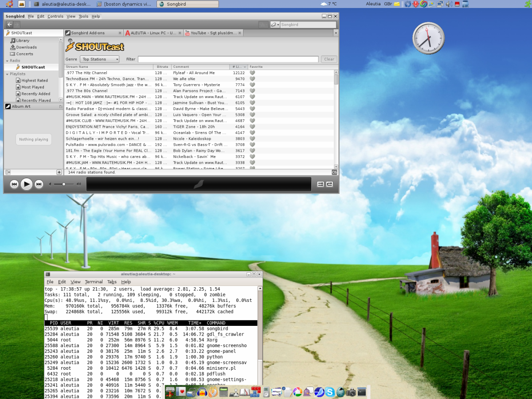This screenshot has width=532, height=399.
Task: Favorite the 181.fm The Eagle station
Action: [x=252, y=151]
